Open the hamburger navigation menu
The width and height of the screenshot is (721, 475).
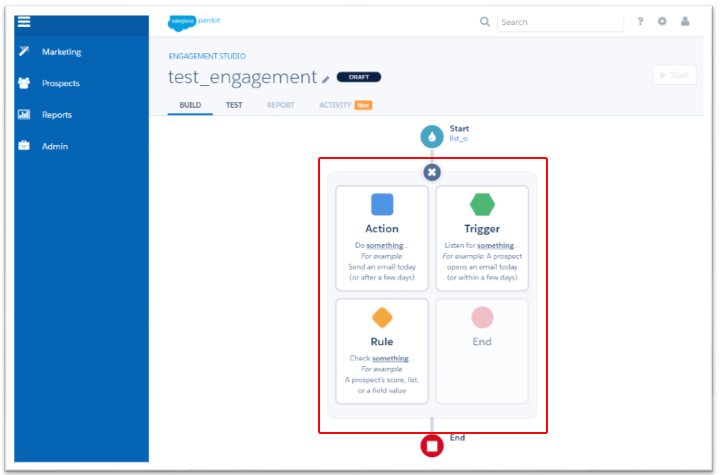coord(24,21)
